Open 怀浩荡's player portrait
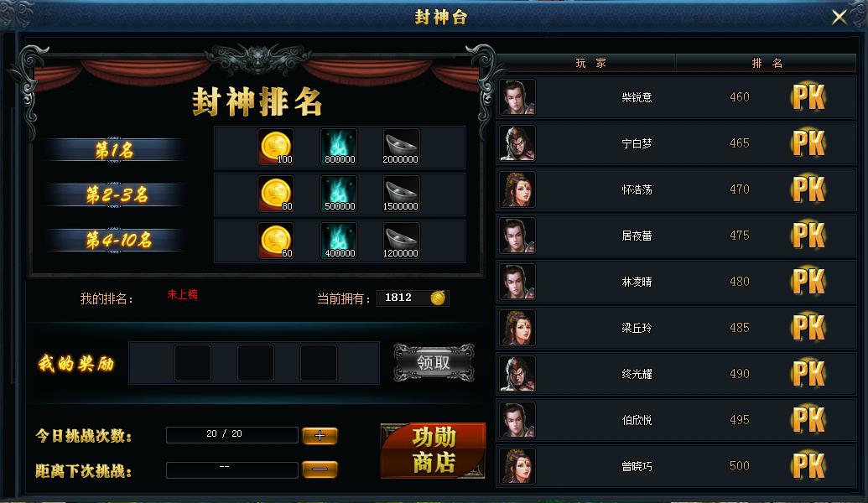Viewport: 868px width, 503px height. 517,189
